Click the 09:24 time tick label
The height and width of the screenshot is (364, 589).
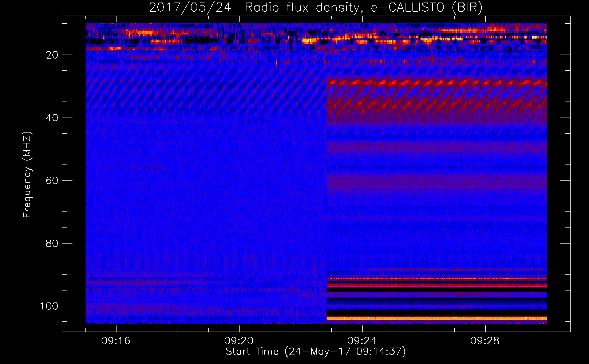pyautogui.click(x=362, y=341)
